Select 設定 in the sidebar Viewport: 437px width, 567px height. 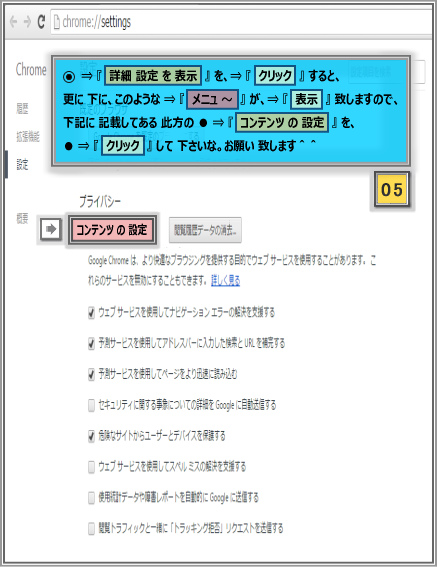click(x=22, y=165)
